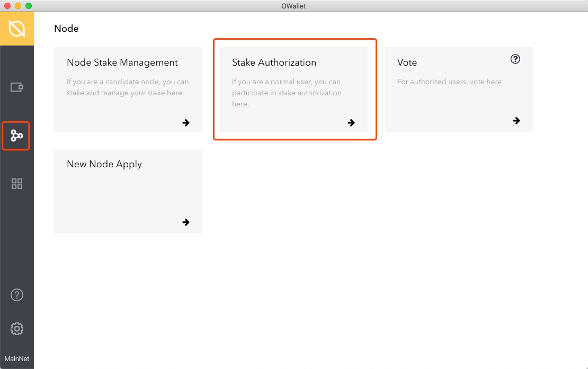Open the New Node Apply card title
588x369 pixels.
point(104,164)
